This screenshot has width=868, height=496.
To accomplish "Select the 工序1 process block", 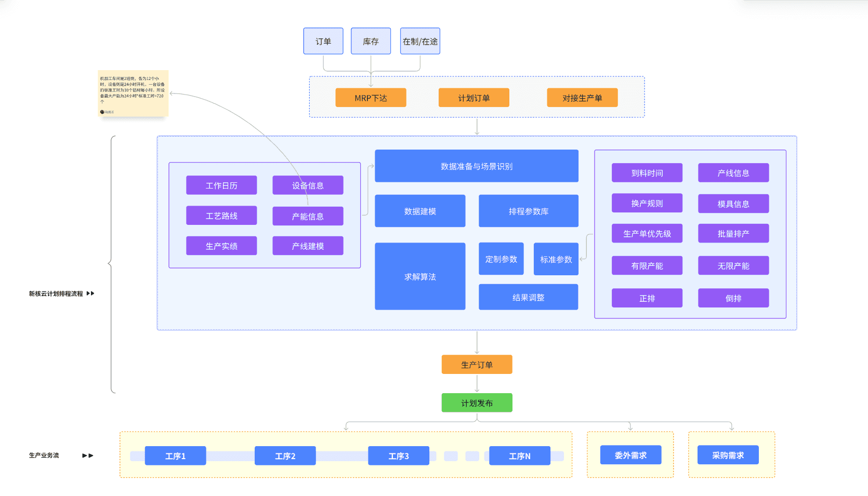I will 175,455.
